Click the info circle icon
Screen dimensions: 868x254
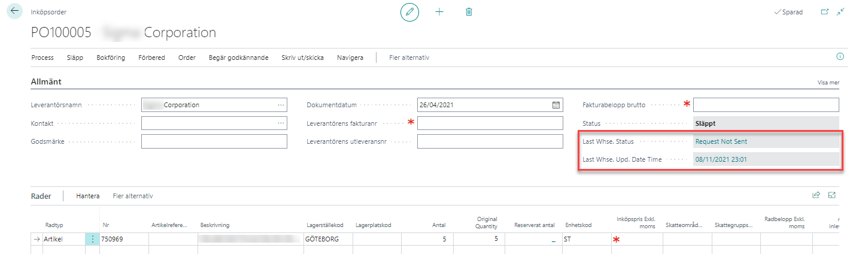pyautogui.click(x=840, y=57)
